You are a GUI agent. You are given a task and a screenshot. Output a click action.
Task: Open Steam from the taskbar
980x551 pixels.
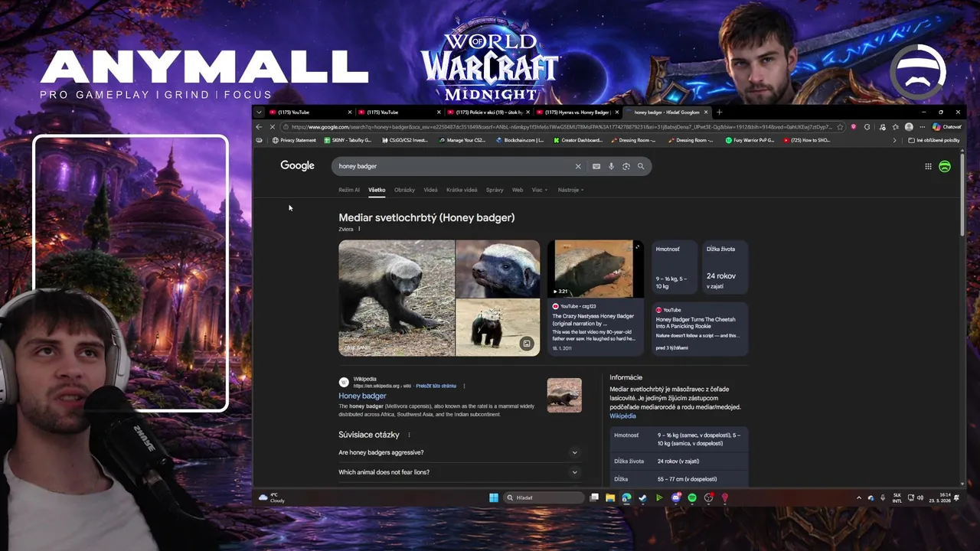tap(642, 497)
